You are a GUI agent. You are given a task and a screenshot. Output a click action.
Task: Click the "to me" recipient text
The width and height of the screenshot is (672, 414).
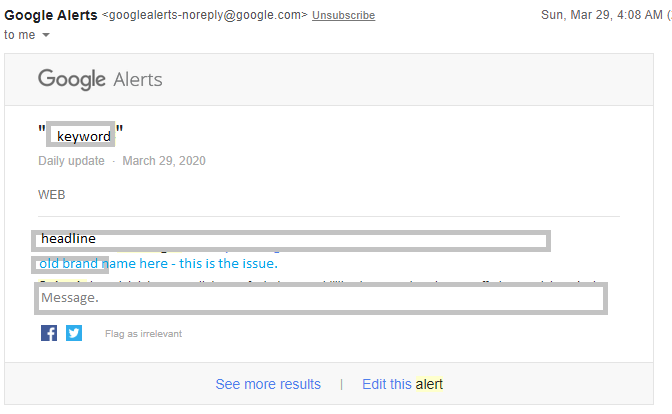click(20, 35)
